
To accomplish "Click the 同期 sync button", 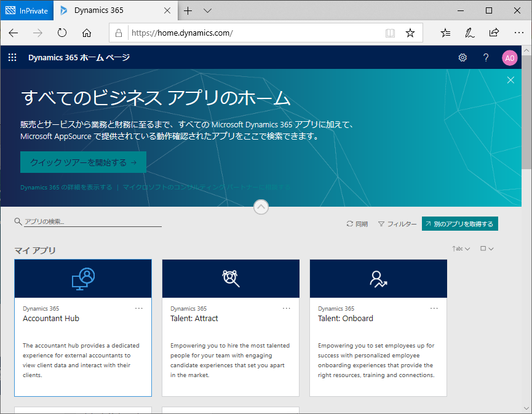I will click(357, 224).
